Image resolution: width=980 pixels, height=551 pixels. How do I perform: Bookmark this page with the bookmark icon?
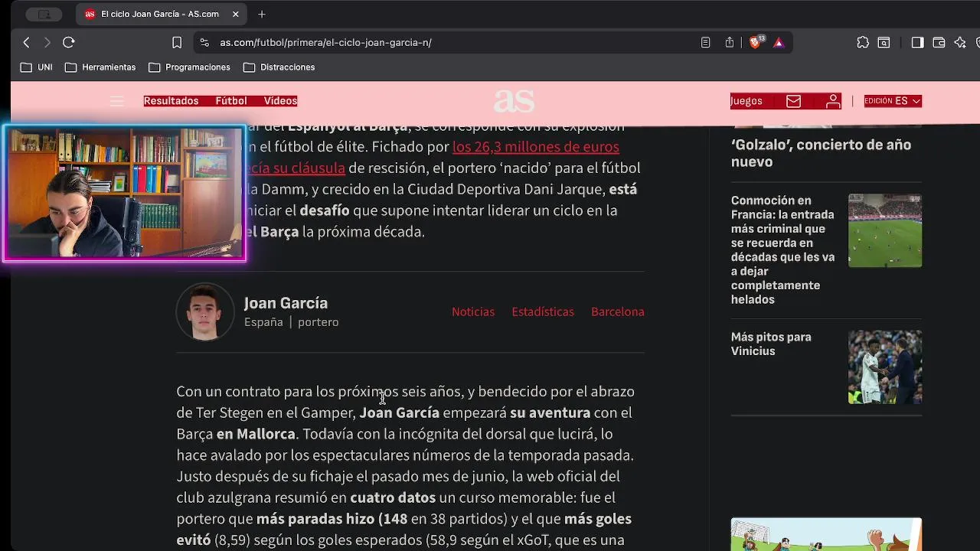coord(177,43)
